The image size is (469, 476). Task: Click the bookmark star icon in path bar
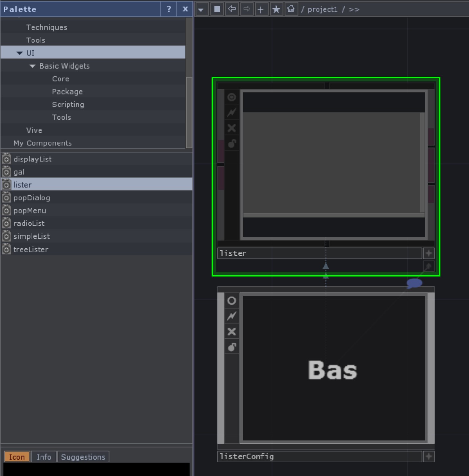[276, 9]
